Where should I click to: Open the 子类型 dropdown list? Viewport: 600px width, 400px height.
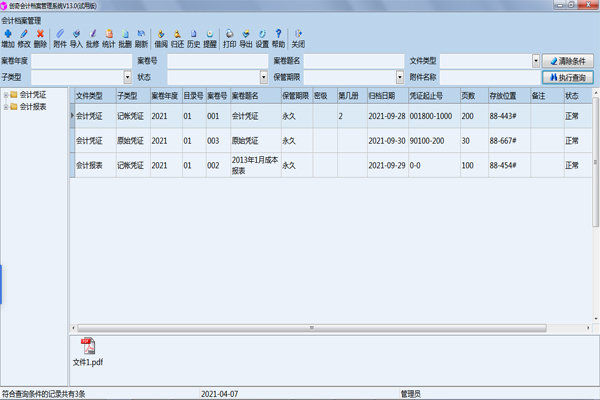click(125, 77)
